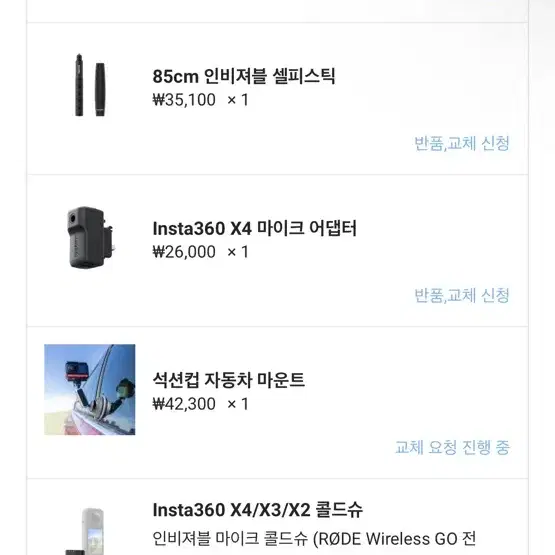This screenshot has height=555, width=555.
Task: Select the car mount ×1 quantity
Action: 238,404
